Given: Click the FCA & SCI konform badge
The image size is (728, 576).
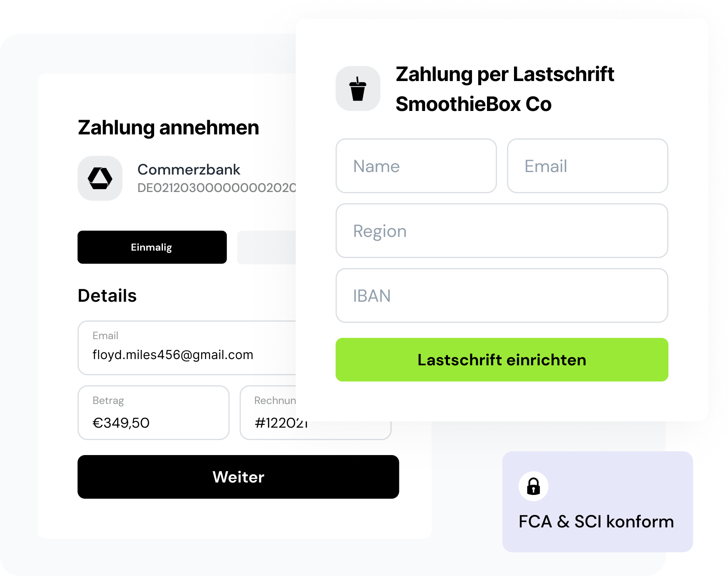Looking at the screenshot, I should pos(598,502).
